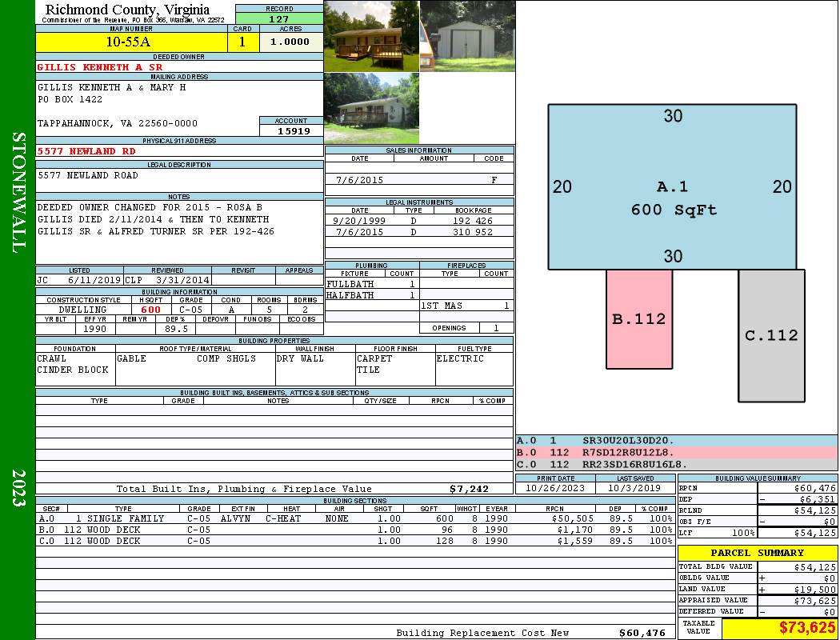Open the bottom house photo thumbnail
This screenshot has width=840, height=640.
[371, 108]
